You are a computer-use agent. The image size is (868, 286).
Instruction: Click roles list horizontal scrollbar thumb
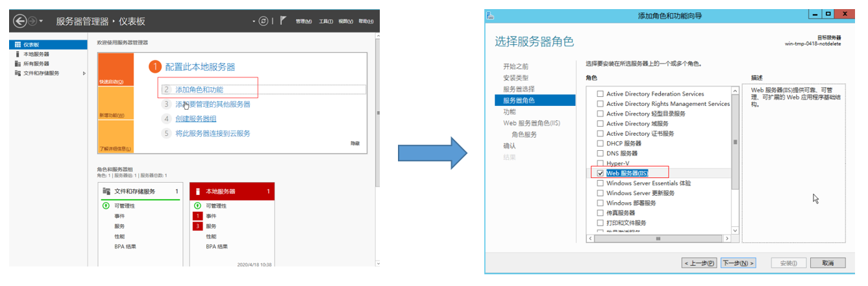[x=658, y=239]
